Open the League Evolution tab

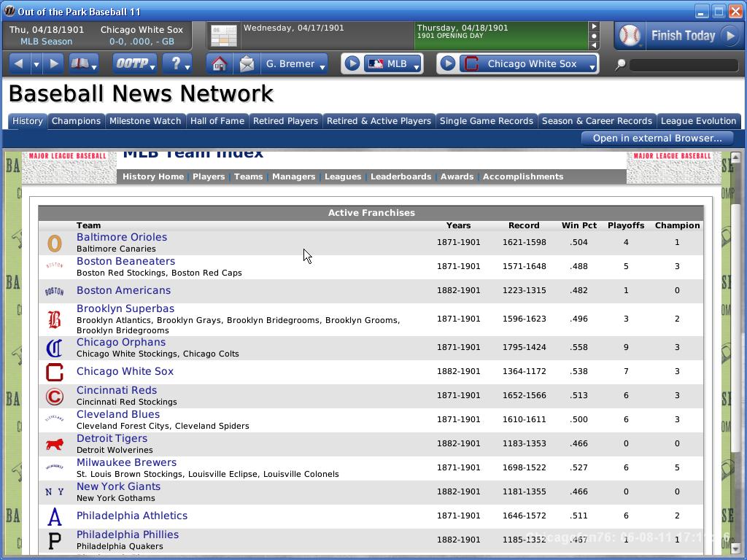(x=698, y=121)
